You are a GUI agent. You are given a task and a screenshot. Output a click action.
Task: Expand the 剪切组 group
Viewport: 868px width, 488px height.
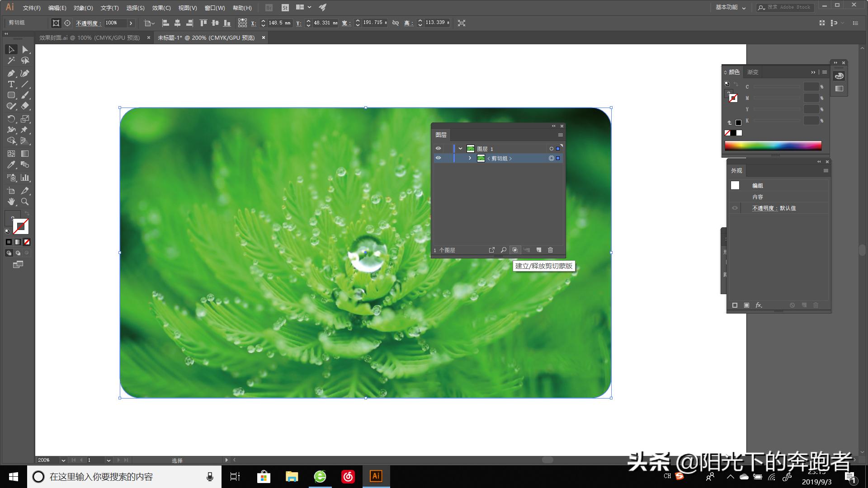[469, 158]
